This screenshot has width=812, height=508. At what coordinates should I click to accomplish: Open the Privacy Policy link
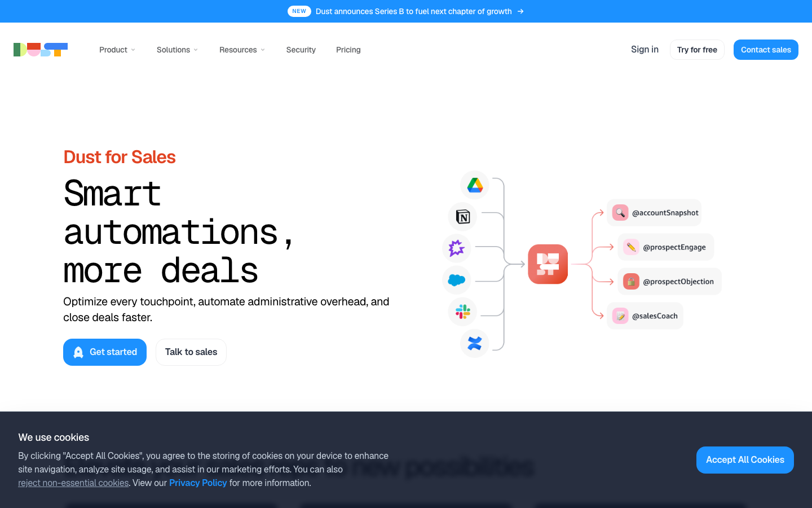198,483
